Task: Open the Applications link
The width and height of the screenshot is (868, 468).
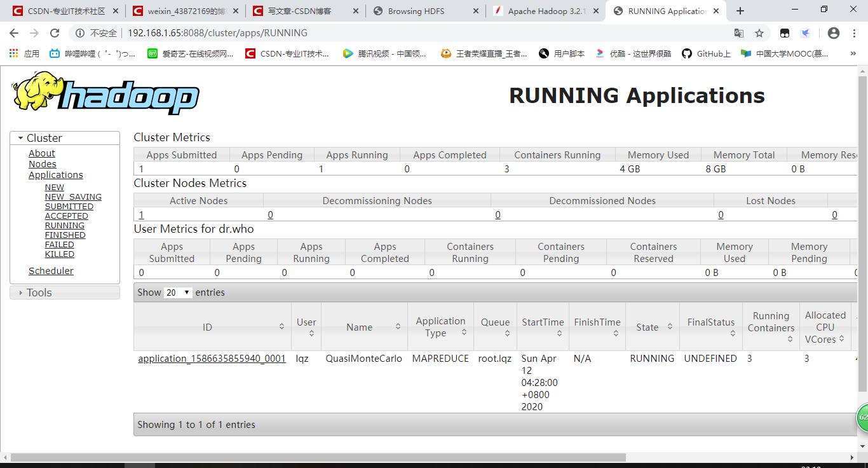Action: [x=56, y=175]
